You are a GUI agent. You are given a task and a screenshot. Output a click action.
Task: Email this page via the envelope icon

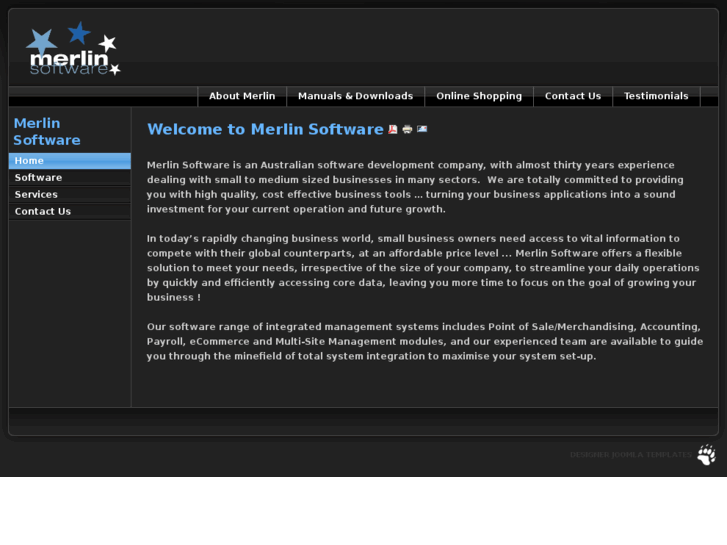422,129
